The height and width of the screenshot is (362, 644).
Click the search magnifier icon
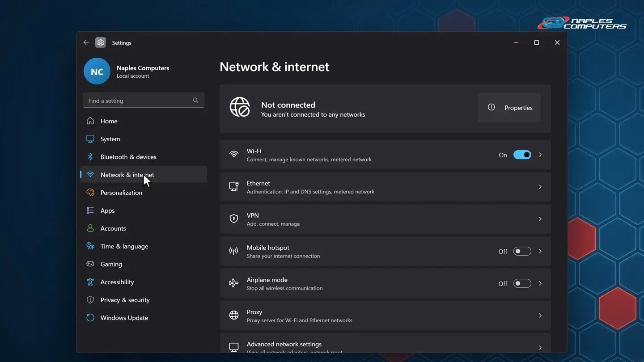pos(195,101)
